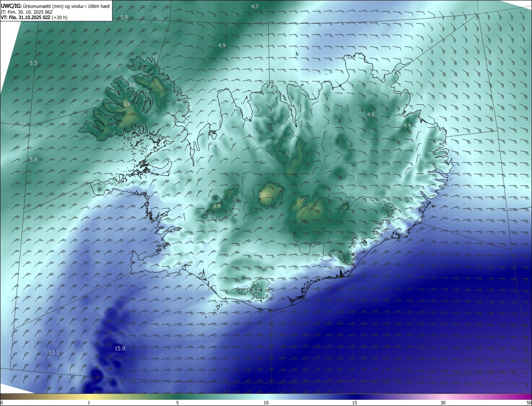This screenshot has width=532, height=406.
Task: Click the 3.4 value over the Westfjords
Action: (x=126, y=105)
